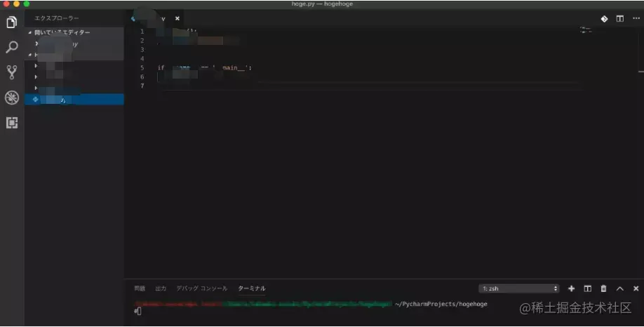Click the terminal prompt input line

click(x=137, y=312)
